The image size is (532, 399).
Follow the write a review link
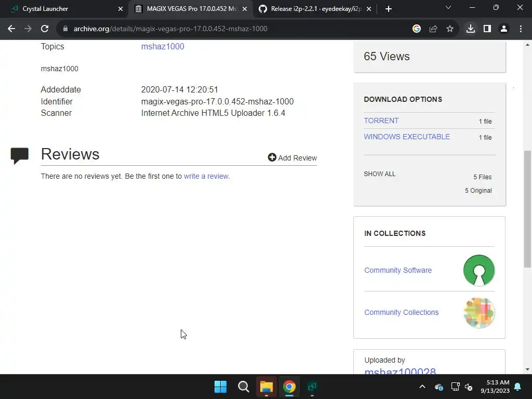[206, 176]
